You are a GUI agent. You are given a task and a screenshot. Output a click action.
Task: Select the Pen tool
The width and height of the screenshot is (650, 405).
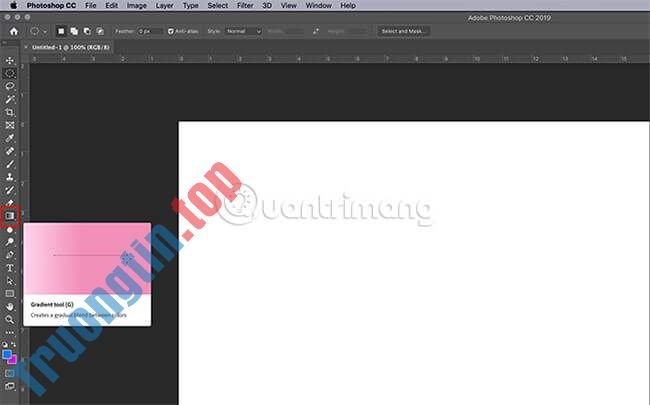point(10,255)
